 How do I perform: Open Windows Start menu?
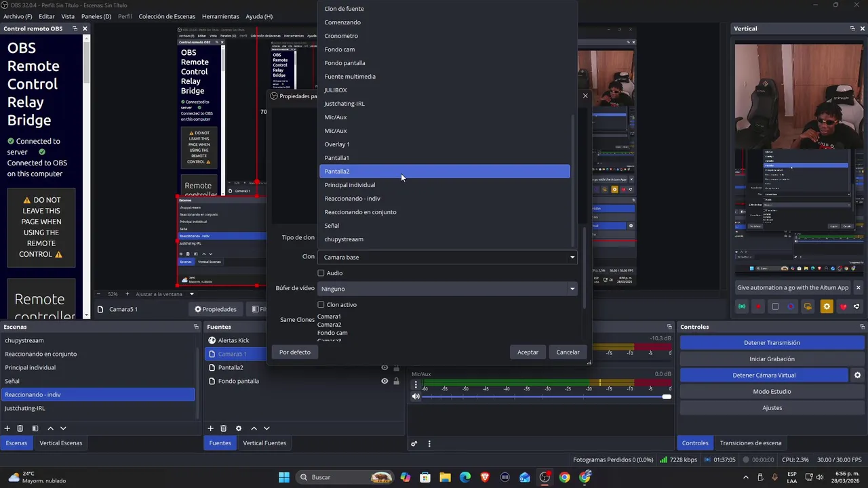(284, 477)
